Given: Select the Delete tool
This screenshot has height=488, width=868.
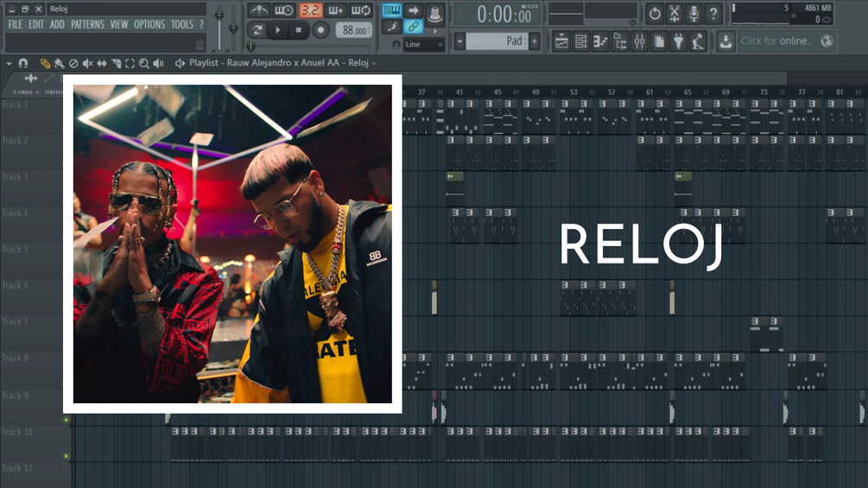Looking at the screenshot, I should 73,64.
